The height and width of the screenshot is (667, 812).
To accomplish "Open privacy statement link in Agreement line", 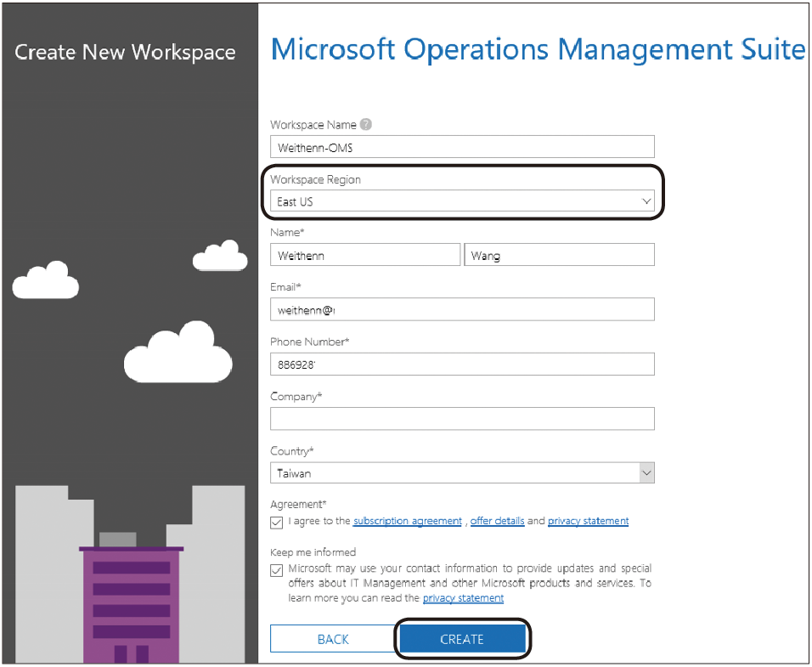I will tap(589, 521).
